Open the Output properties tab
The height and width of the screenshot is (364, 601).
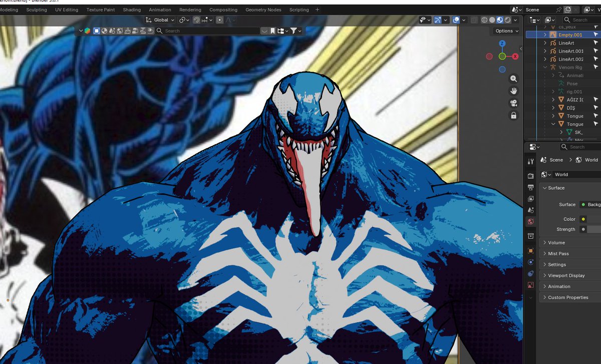coord(531,187)
